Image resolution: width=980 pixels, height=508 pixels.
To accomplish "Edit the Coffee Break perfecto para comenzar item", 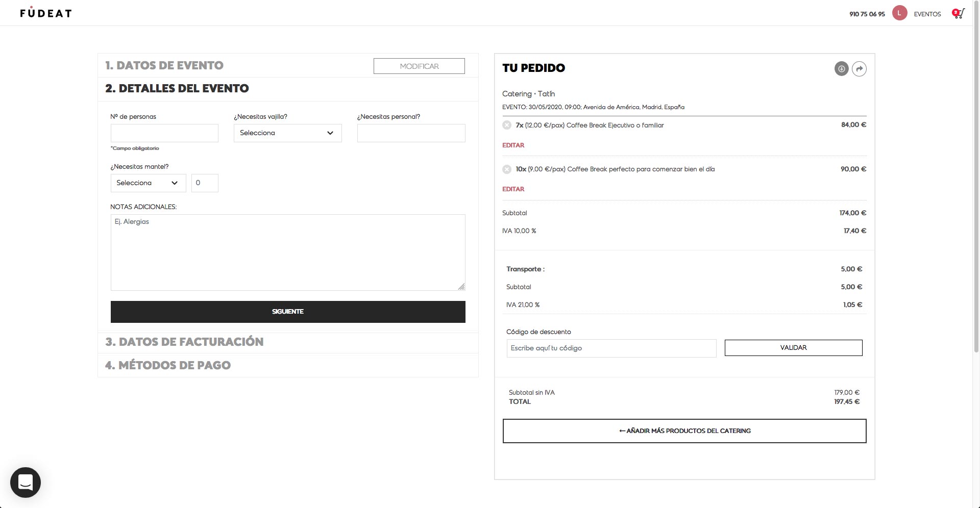I will [x=513, y=189].
